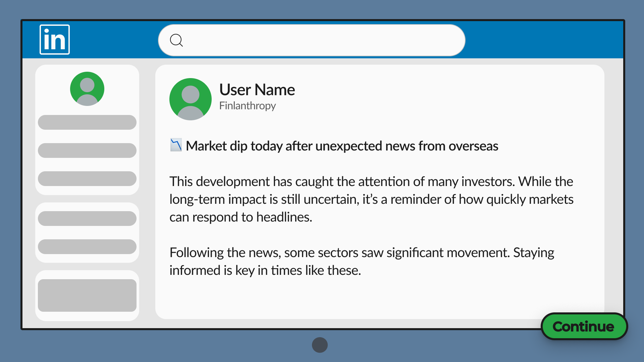Click the post author's avatar
Screen dimensions: 644x362
[190, 99]
